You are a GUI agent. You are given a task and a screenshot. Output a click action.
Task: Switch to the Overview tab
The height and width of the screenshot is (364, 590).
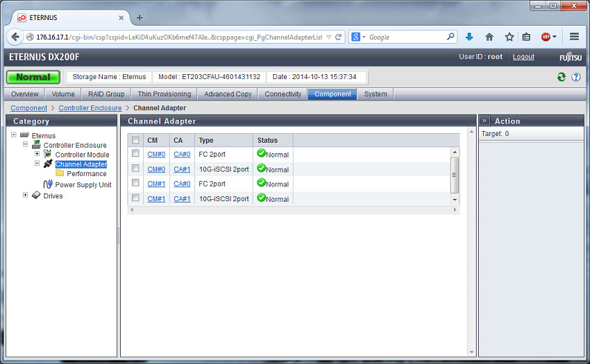tap(25, 94)
